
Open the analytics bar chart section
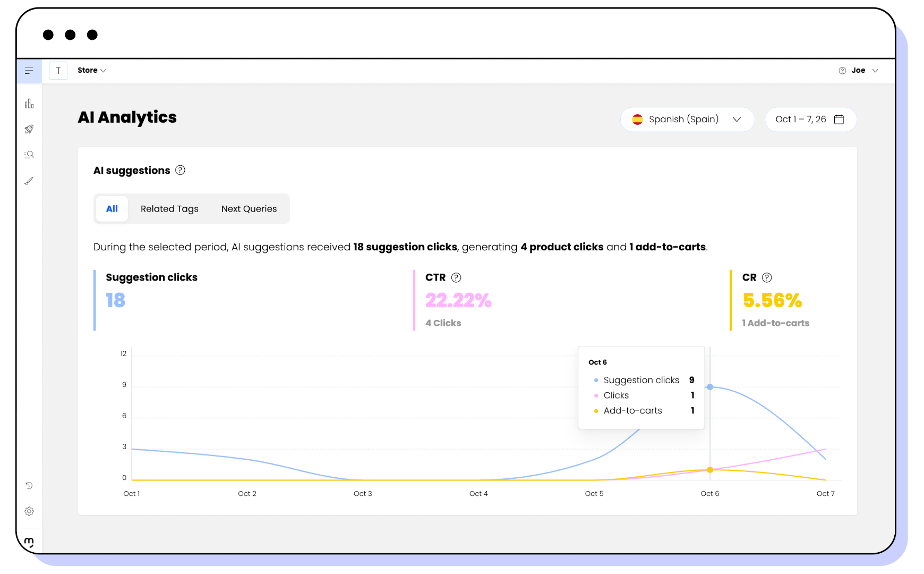(x=29, y=104)
